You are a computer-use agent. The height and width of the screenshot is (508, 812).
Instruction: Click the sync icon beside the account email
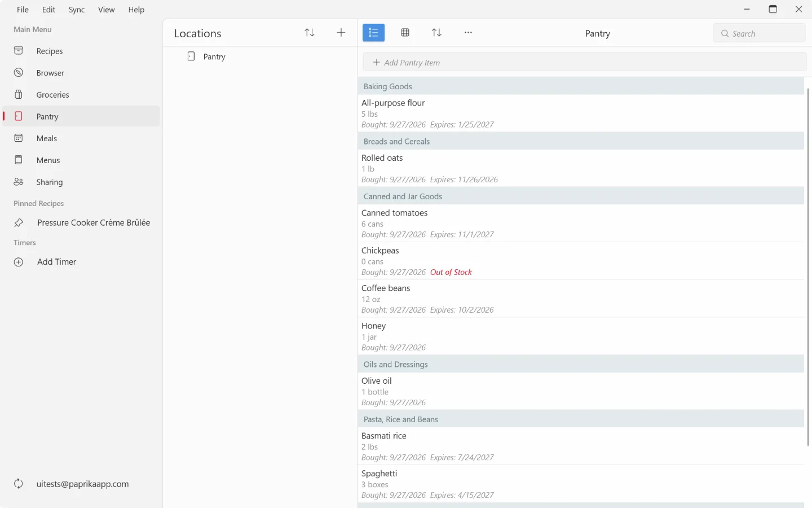[x=19, y=484]
